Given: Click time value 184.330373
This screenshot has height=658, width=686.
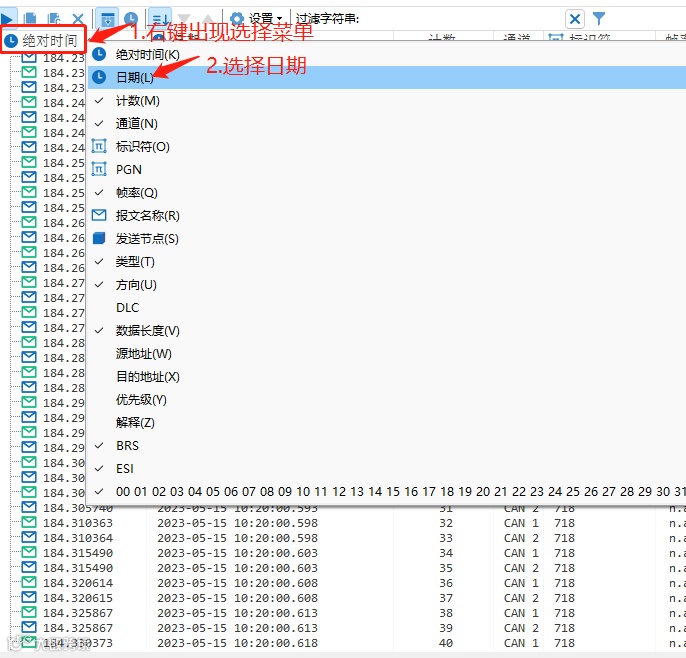Looking at the screenshot, I should (78, 643).
